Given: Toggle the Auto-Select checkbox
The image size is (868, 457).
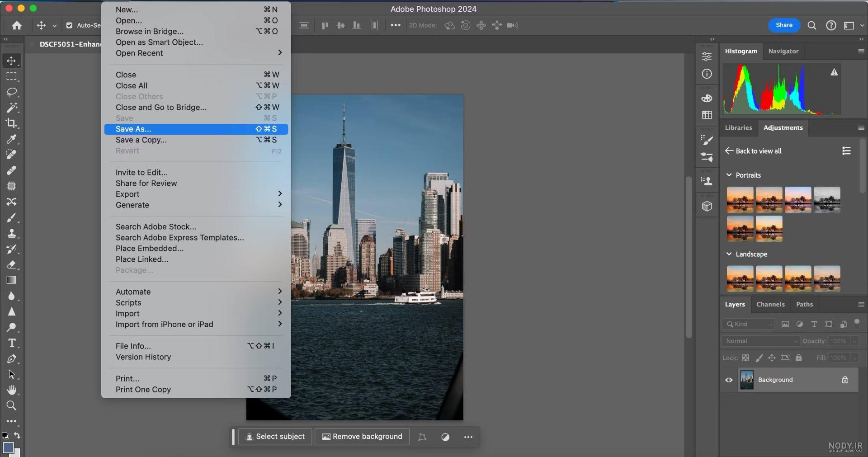Looking at the screenshot, I should coord(69,25).
